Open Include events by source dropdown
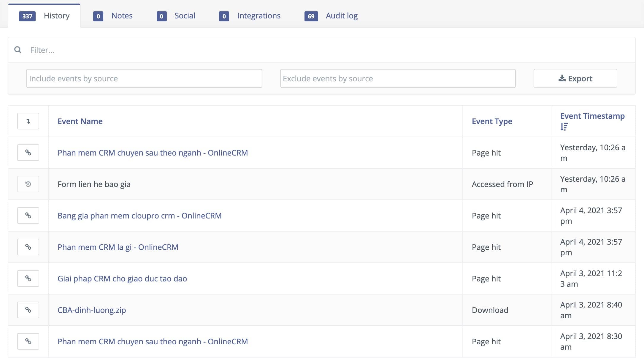Screen dimensions: 644x358 (144, 78)
